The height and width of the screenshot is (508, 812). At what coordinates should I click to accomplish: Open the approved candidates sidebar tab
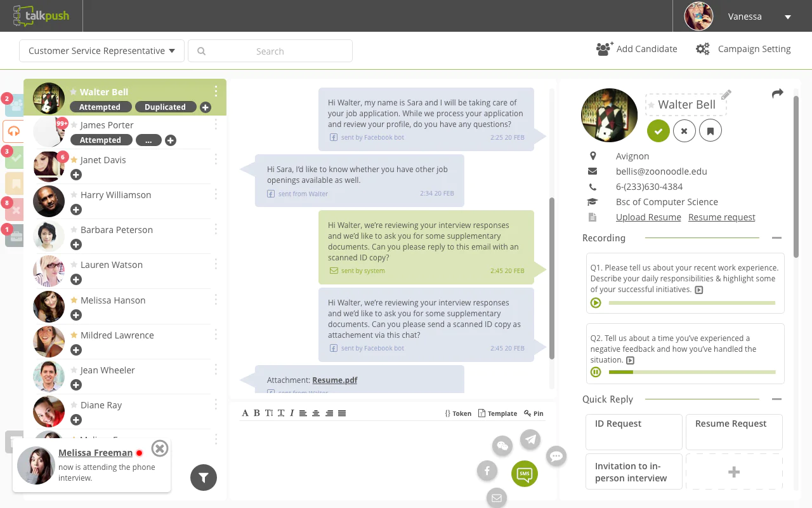14,157
